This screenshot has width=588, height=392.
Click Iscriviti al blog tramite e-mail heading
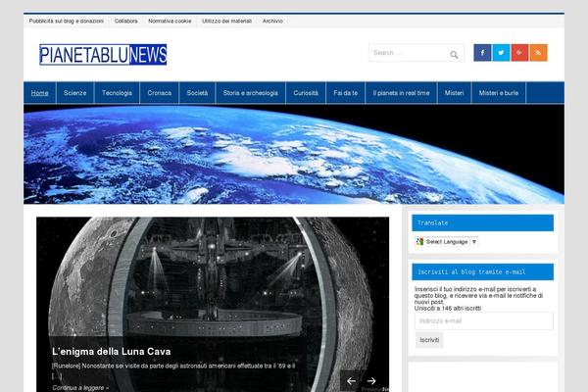click(482, 272)
